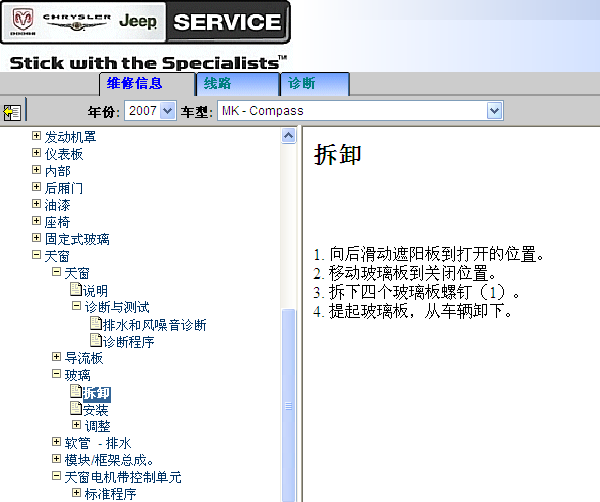The height and width of the screenshot is (502, 600).
Task: Click the 拆卸 heading in content pane
Action: click(x=338, y=155)
